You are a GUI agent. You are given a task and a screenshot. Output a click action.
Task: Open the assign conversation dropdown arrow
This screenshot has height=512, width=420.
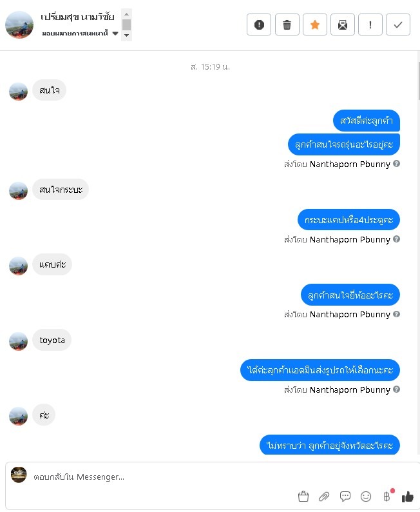click(x=115, y=34)
